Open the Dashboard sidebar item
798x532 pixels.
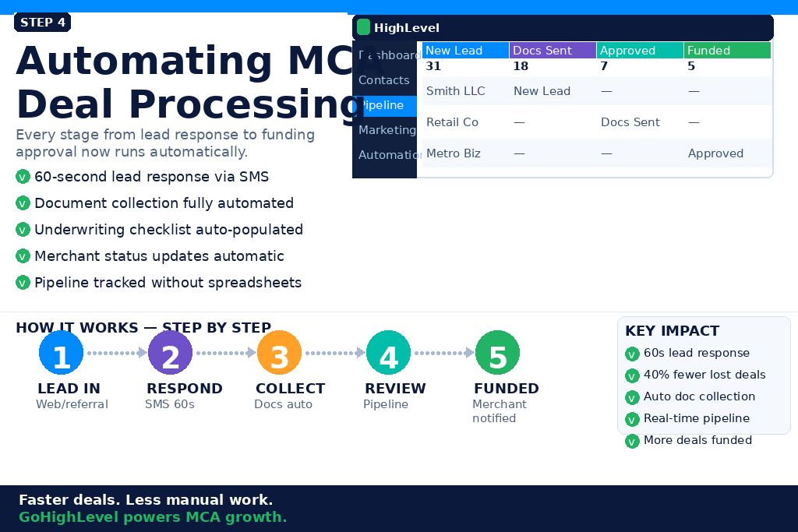coord(390,55)
